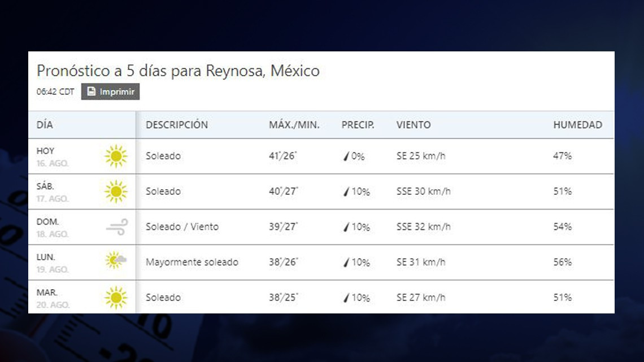This screenshot has height=362, width=644.
Task: Click the Pronóstico a 5 días heading
Action: pyautogui.click(x=178, y=71)
